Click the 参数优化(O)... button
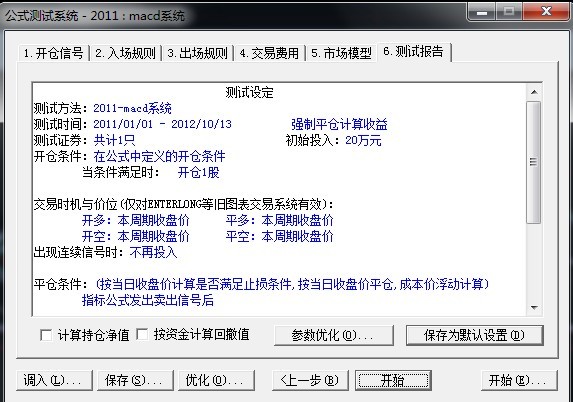The image size is (573, 402). 334,335
